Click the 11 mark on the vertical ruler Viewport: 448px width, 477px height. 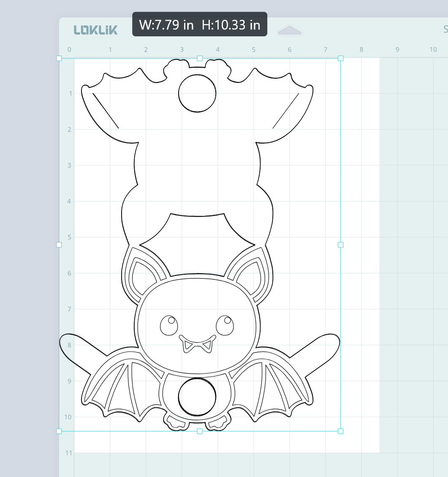pyautogui.click(x=69, y=453)
